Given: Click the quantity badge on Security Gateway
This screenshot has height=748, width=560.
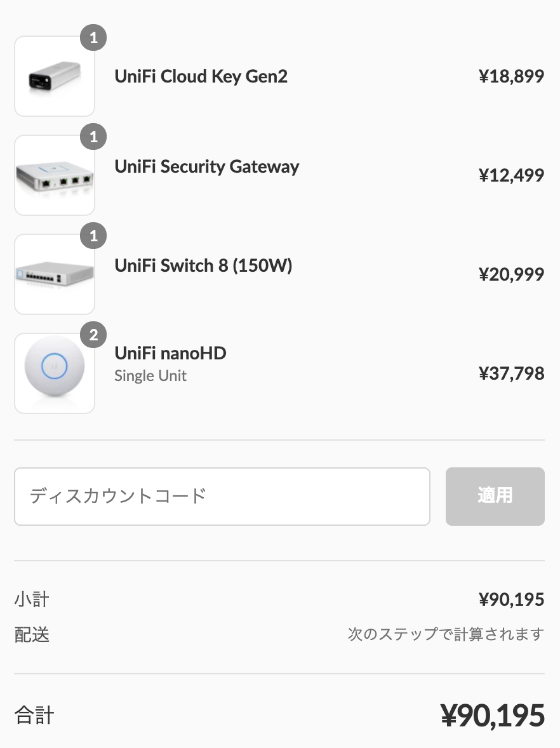Looking at the screenshot, I should [93, 137].
